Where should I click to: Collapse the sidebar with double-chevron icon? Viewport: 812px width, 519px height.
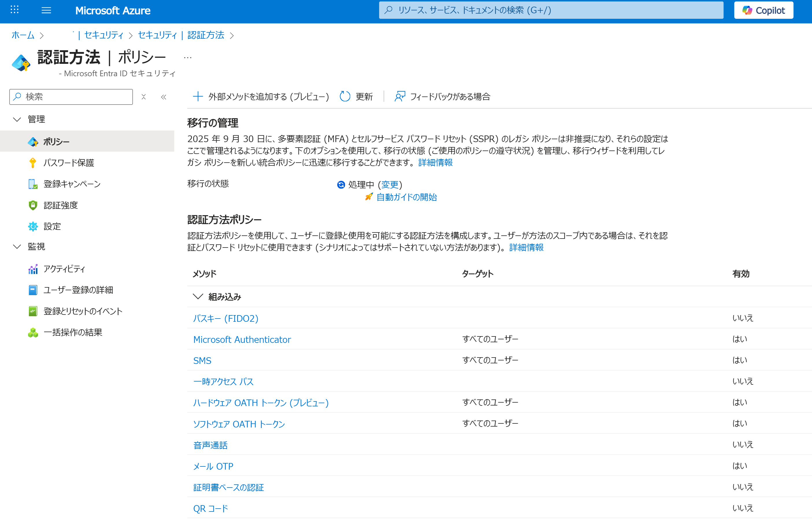[x=164, y=97]
